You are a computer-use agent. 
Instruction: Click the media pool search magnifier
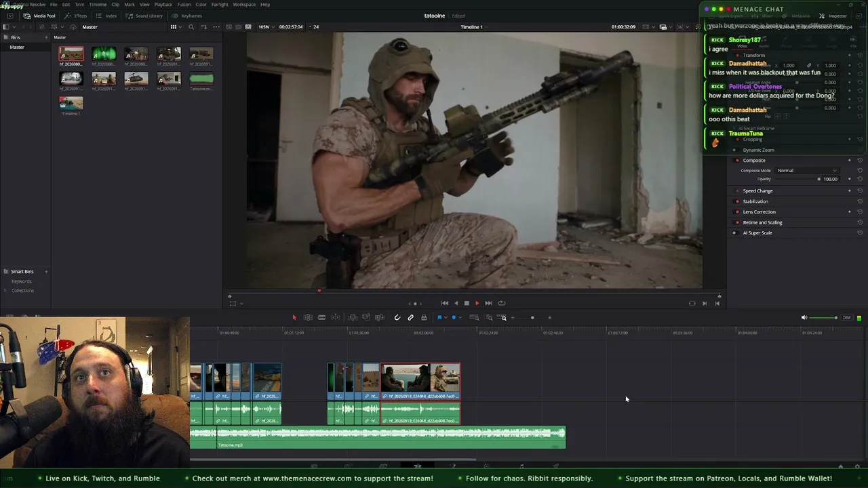pos(191,27)
